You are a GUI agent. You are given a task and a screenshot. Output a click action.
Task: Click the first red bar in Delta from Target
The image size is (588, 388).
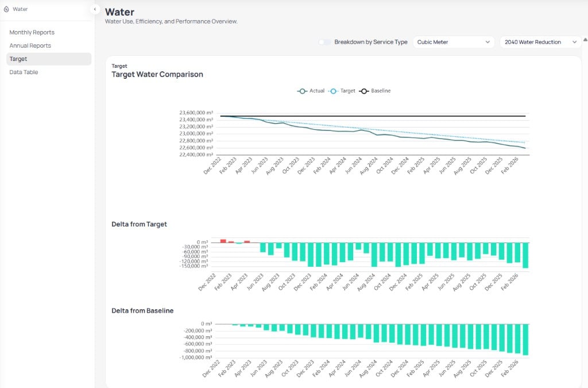(x=223, y=241)
